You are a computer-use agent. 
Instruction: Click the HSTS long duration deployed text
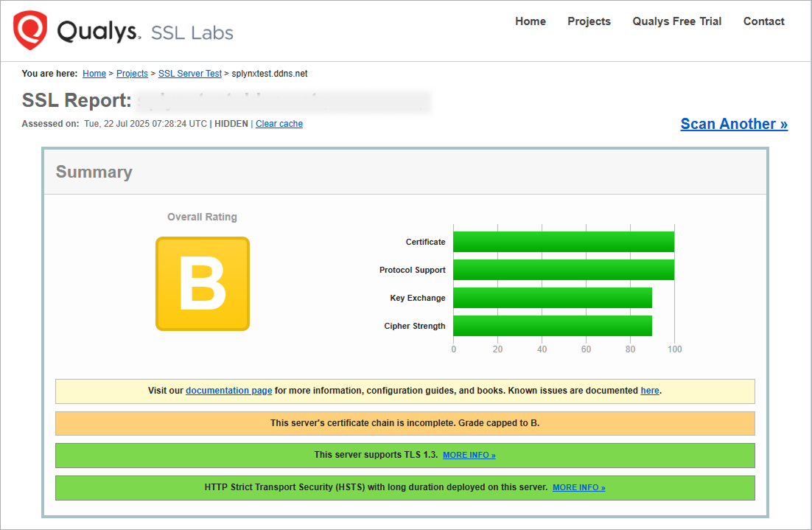tap(376, 487)
